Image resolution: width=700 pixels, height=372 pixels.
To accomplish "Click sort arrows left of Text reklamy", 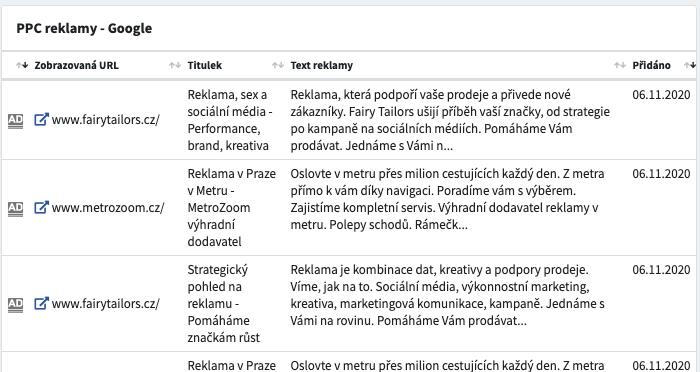I will pyautogui.click(x=278, y=65).
